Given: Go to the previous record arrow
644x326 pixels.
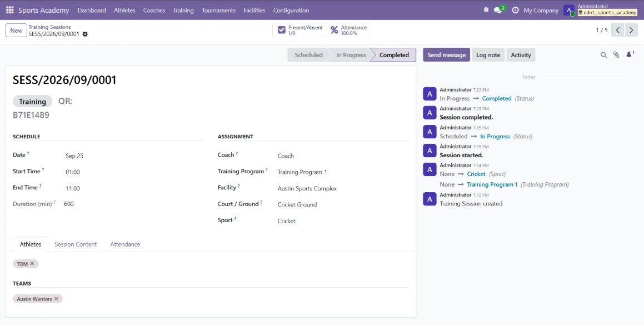Looking at the screenshot, I should (618, 30).
